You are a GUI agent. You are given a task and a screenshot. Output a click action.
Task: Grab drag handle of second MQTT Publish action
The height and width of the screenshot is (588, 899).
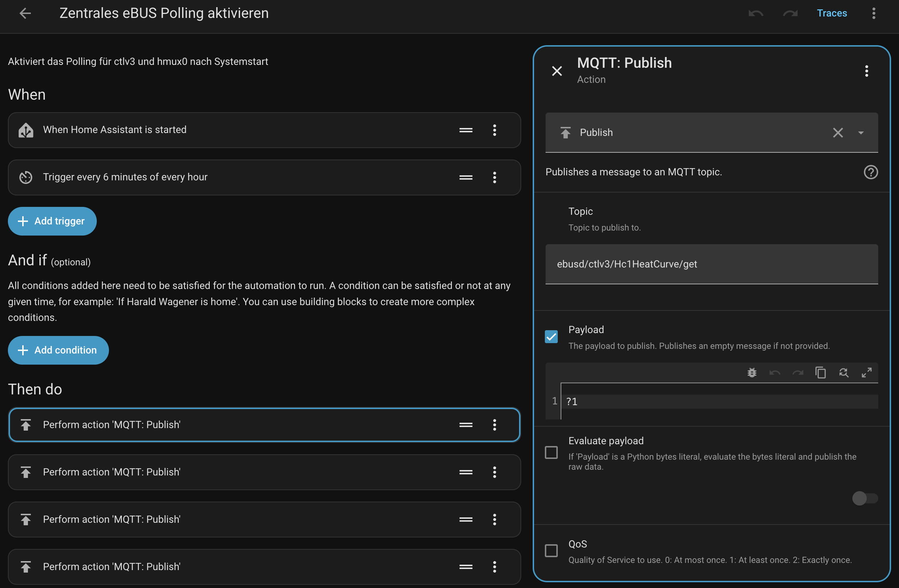(x=466, y=472)
